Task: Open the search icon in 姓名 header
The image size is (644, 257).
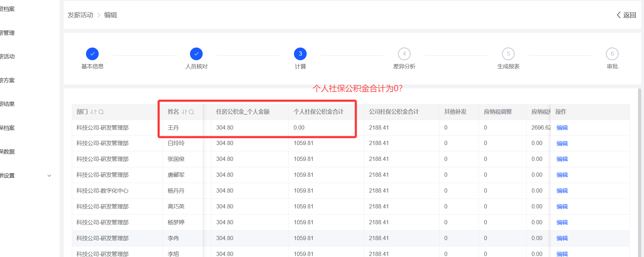Action: pyautogui.click(x=191, y=112)
